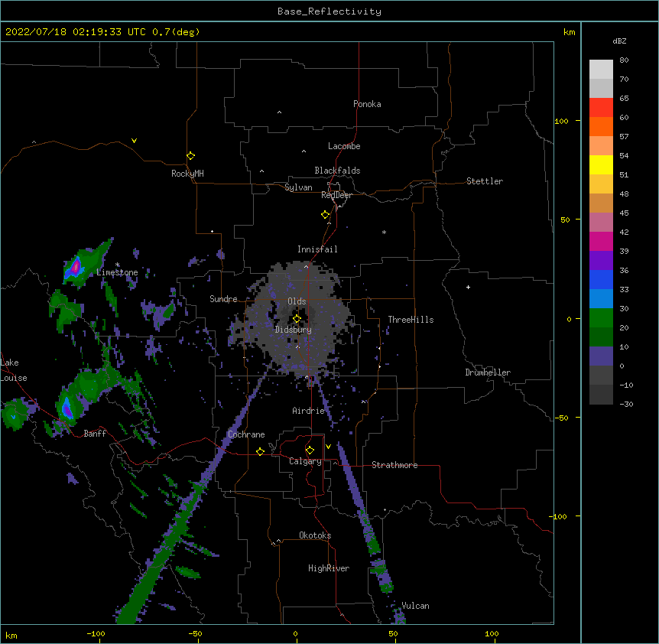Click the Cochrane city label
This screenshot has height=644, width=659.
click(246, 434)
